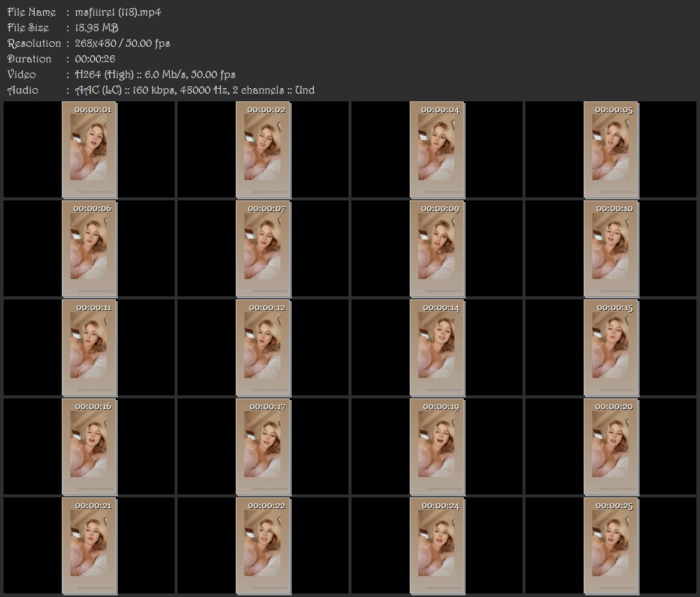
Task: Click the 00:00:16 frame thumbnail
Action: [x=89, y=447]
